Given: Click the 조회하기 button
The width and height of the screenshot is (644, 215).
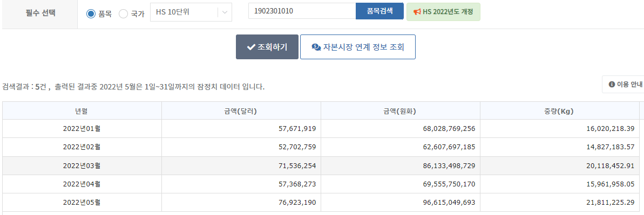Looking at the screenshot, I should point(267,47).
